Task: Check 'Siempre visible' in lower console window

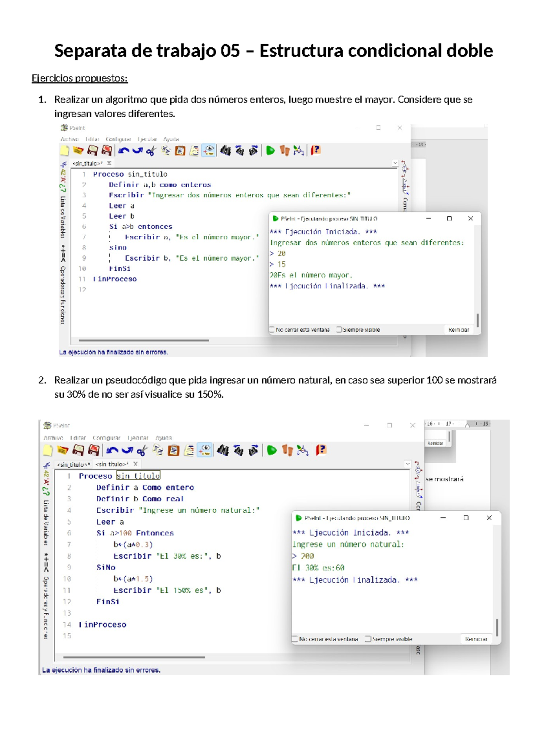Action: tap(368, 639)
